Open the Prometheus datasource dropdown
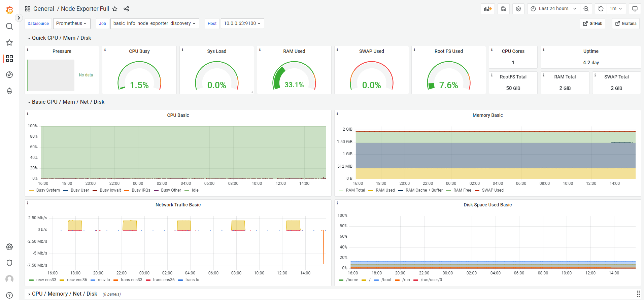This screenshot has width=644, height=300. pyautogui.click(x=72, y=23)
